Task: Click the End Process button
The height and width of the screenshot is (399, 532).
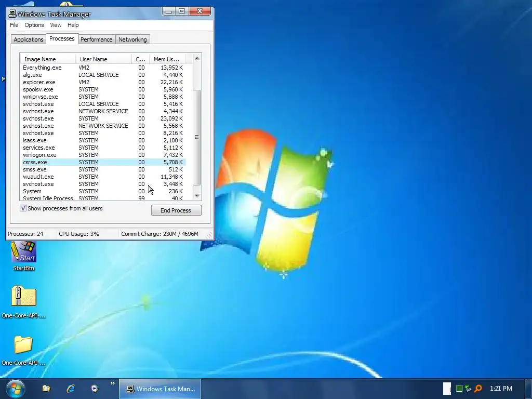Action: tap(176, 210)
